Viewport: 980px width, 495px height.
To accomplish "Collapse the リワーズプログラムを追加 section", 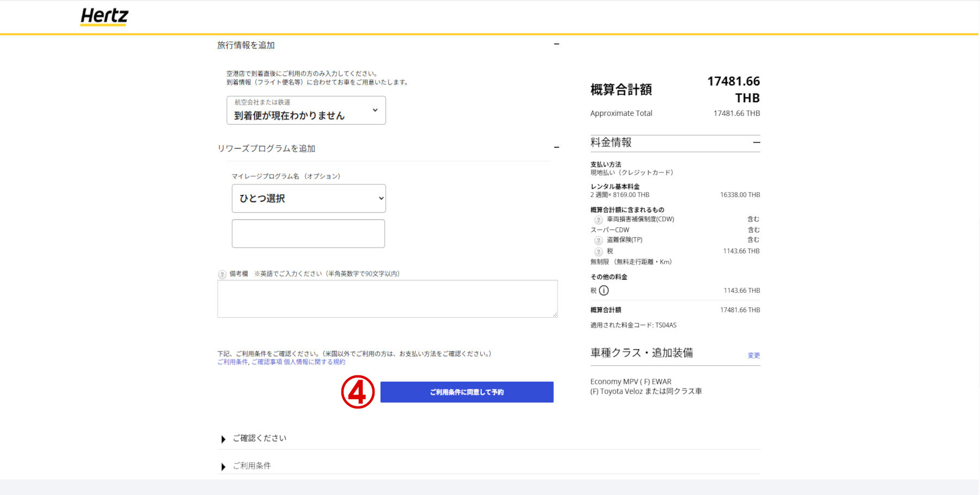I will tap(556, 147).
